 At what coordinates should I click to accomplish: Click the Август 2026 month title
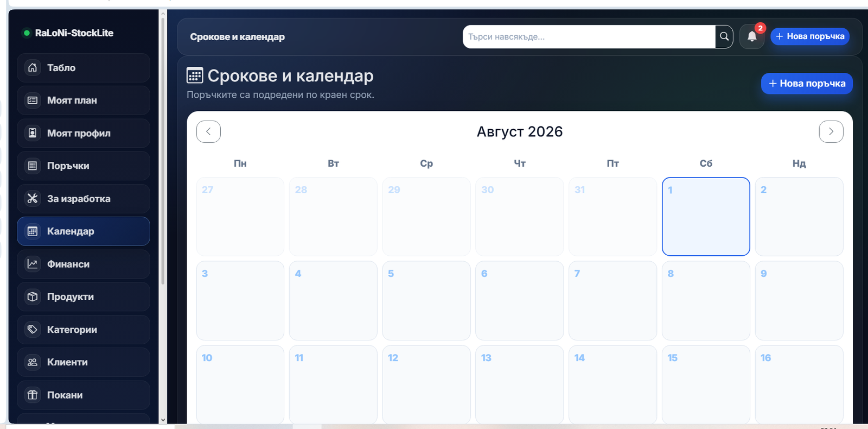point(520,132)
